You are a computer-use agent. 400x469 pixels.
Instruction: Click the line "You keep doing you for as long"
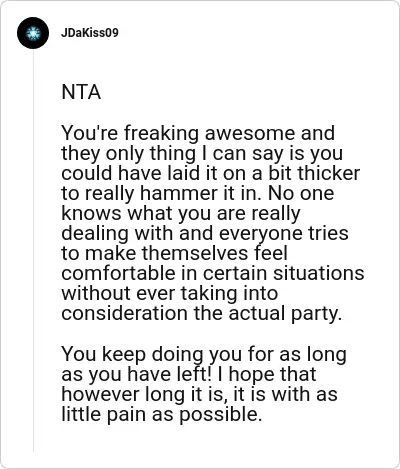pyautogui.click(x=204, y=354)
